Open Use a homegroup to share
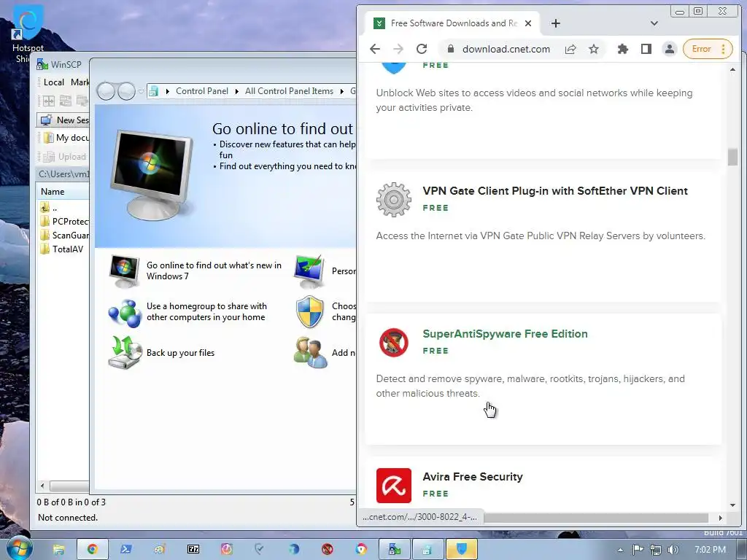This screenshot has width=747, height=560. (x=206, y=311)
